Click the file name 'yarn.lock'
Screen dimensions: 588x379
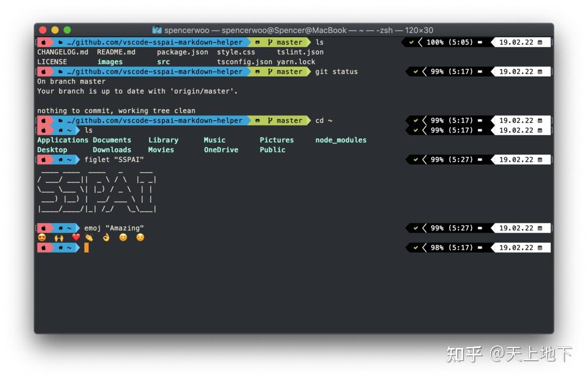pyautogui.click(x=296, y=62)
